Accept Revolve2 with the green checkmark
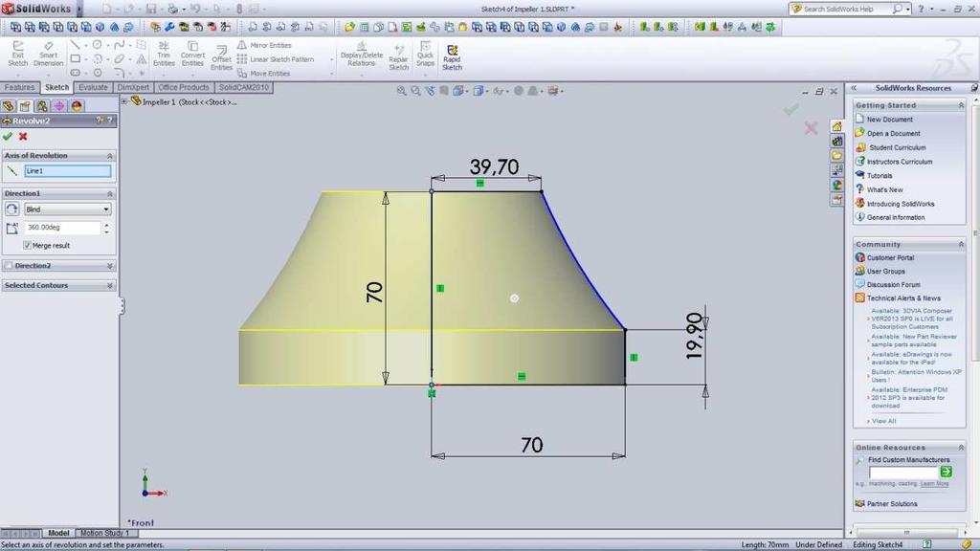This screenshot has height=551, width=980. [8, 136]
